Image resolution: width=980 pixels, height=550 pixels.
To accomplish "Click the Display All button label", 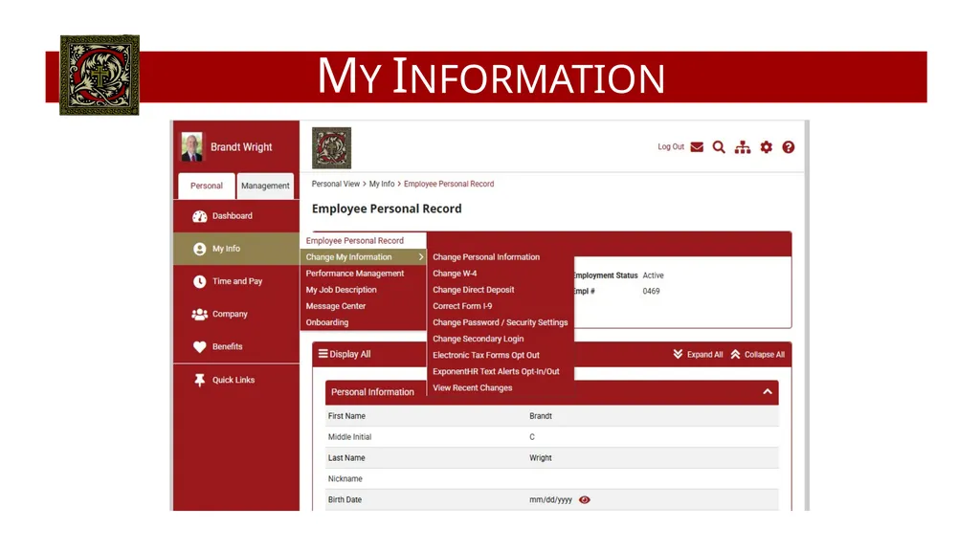I will (x=350, y=354).
